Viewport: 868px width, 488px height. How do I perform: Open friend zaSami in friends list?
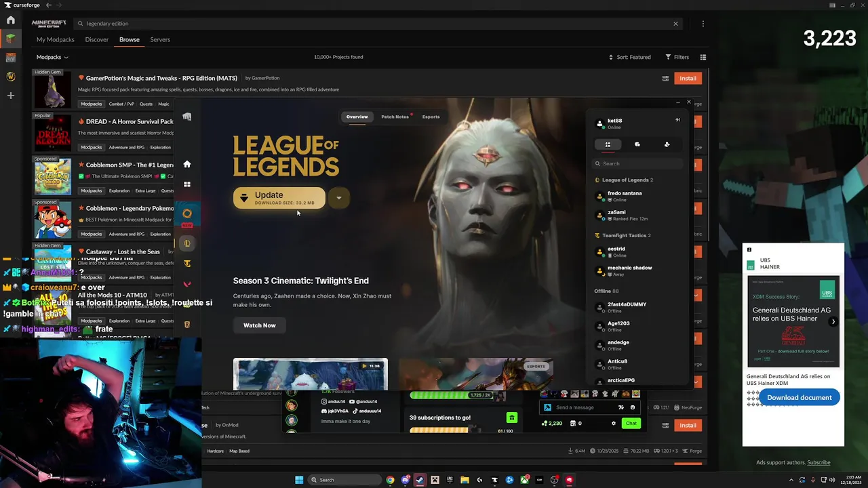tap(637, 216)
